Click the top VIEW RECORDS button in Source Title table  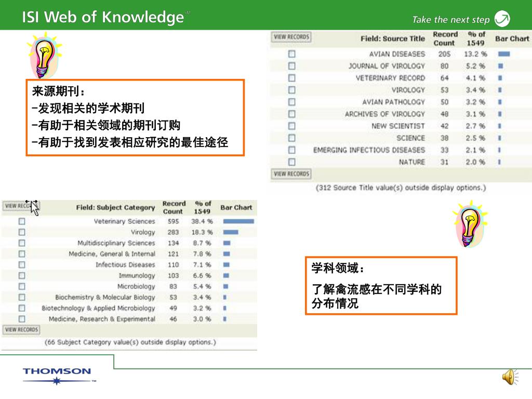point(291,37)
